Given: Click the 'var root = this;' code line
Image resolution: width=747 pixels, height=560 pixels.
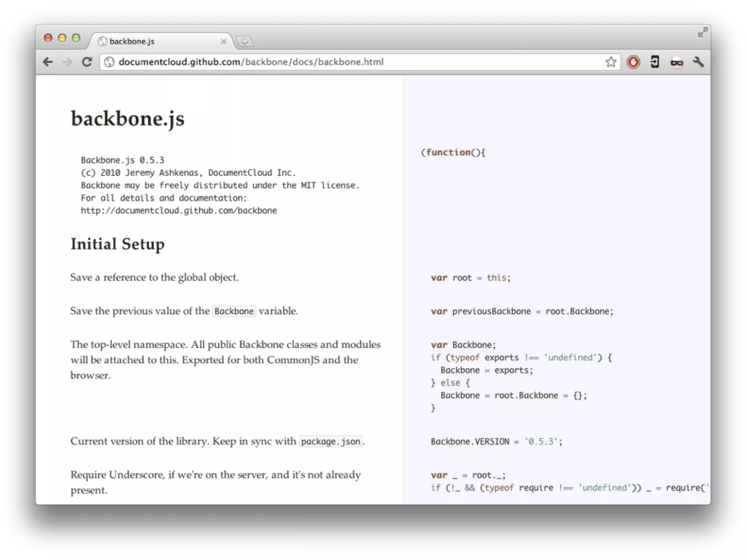Looking at the screenshot, I should coord(471,278).
